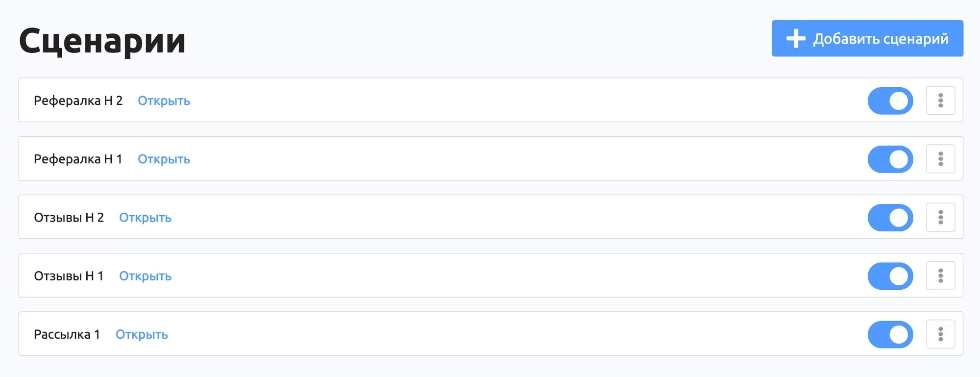Click Открыть next to Рассылка 1
This screenshot has height=377, width=980.
tap(142, 334)
